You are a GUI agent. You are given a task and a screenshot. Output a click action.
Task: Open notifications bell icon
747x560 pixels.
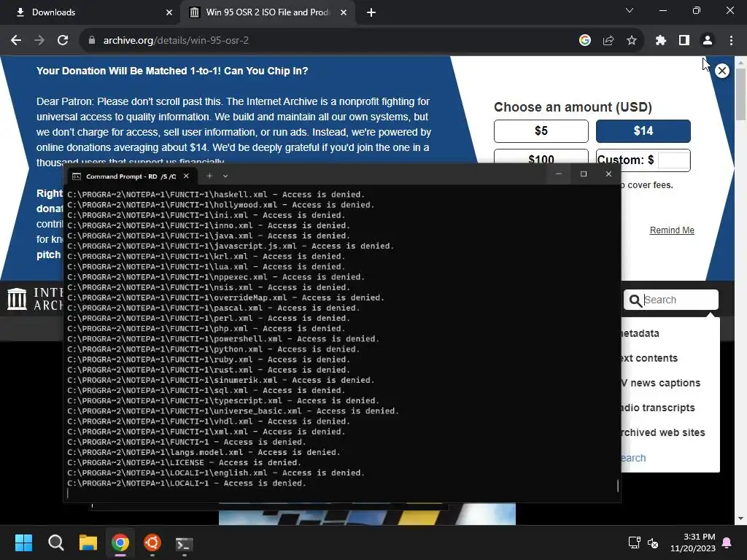tap(727, 542)
